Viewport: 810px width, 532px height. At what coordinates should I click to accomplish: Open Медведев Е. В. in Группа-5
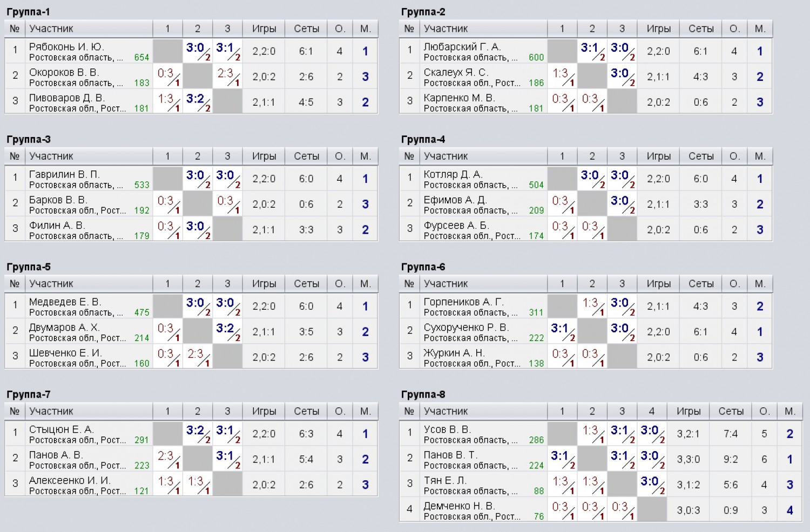point(65,302)
